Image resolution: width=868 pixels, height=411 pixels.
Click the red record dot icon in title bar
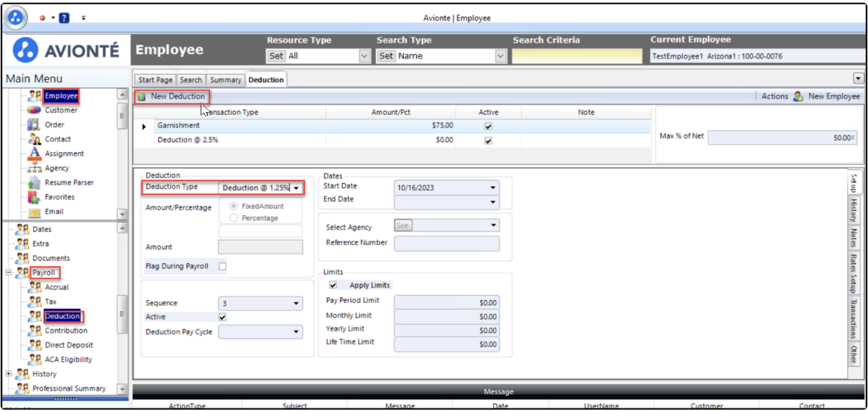click(x=43, y=18)
